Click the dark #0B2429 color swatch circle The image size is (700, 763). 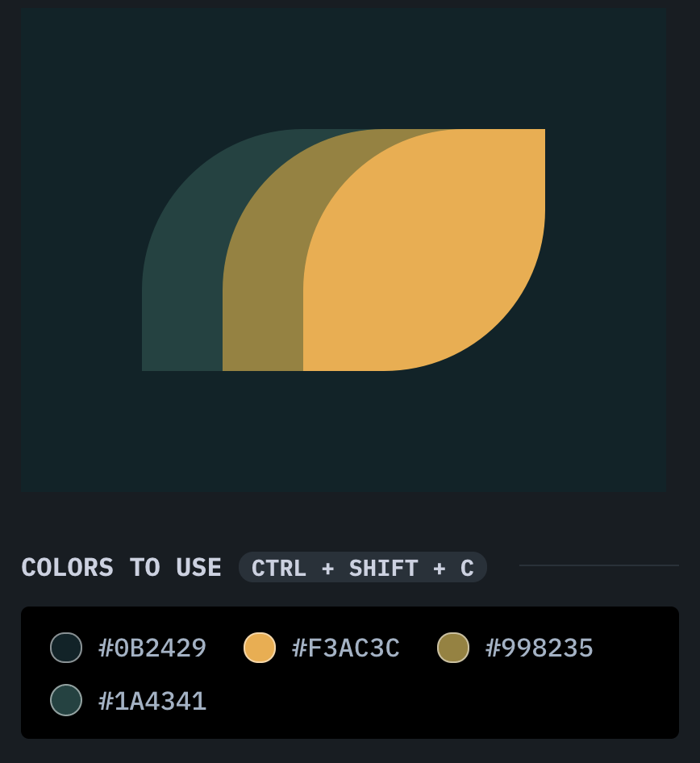[x=66, y=648]
